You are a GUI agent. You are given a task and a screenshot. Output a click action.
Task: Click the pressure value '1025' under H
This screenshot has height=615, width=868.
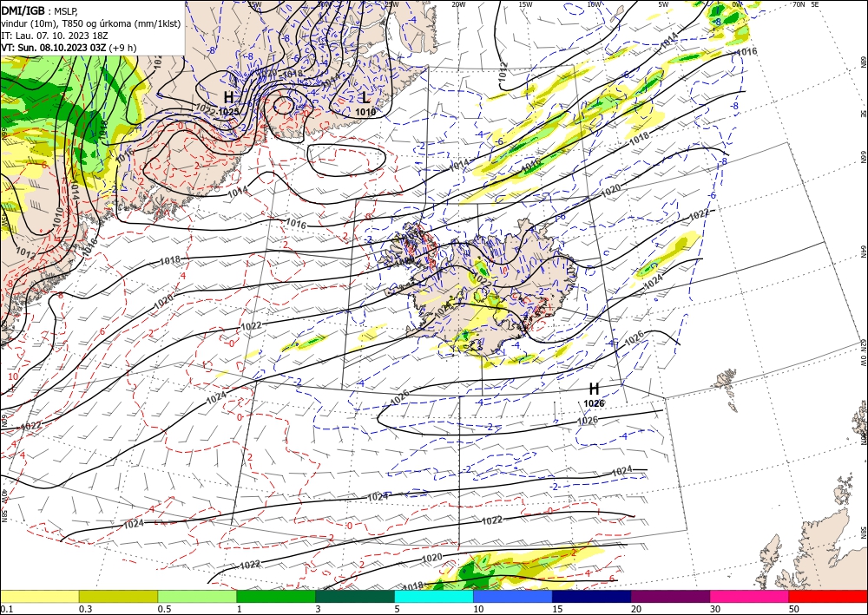click(228, 112)
